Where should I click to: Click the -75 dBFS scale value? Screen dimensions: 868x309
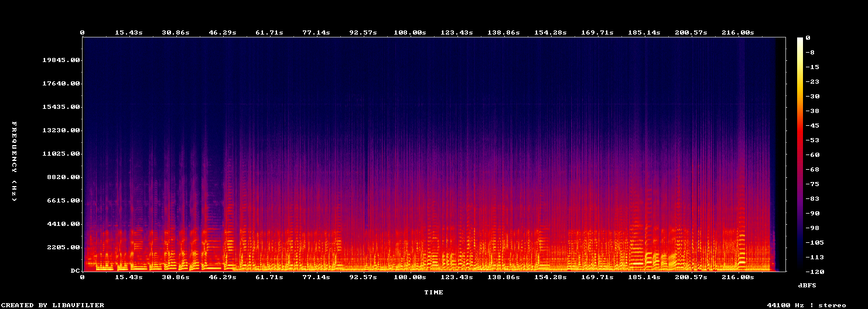click(812, 184)
